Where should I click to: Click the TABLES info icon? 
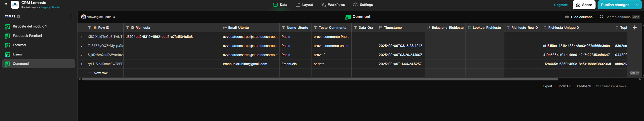(x=18, y=17)
